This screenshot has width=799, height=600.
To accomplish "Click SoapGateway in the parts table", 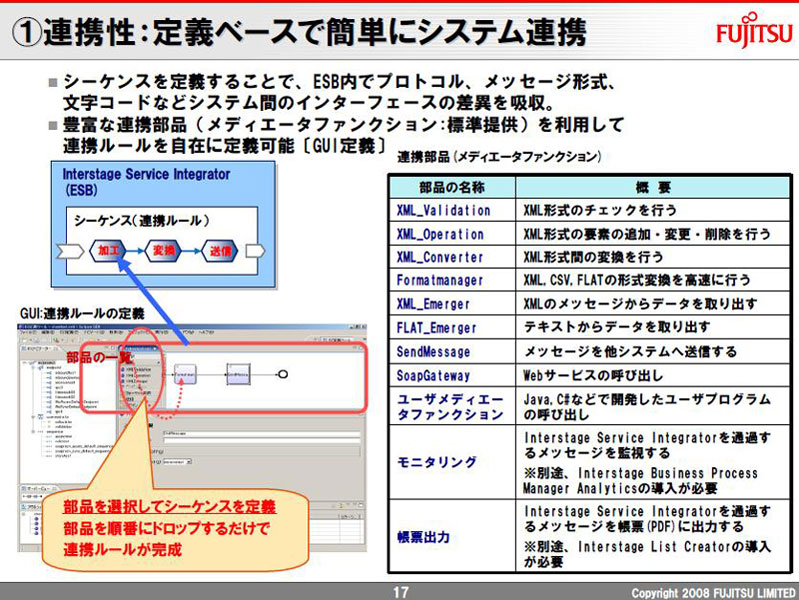I will (x=432, y=375).
